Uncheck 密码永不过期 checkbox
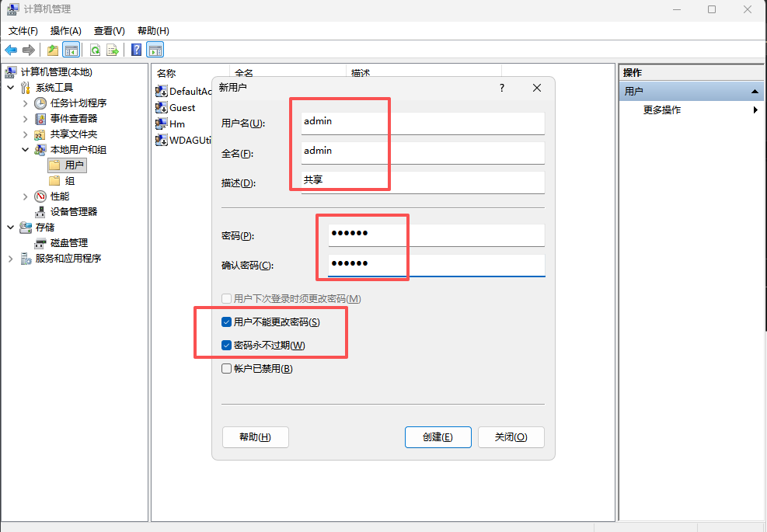767x532 pixels. click(x=227, y=345)
